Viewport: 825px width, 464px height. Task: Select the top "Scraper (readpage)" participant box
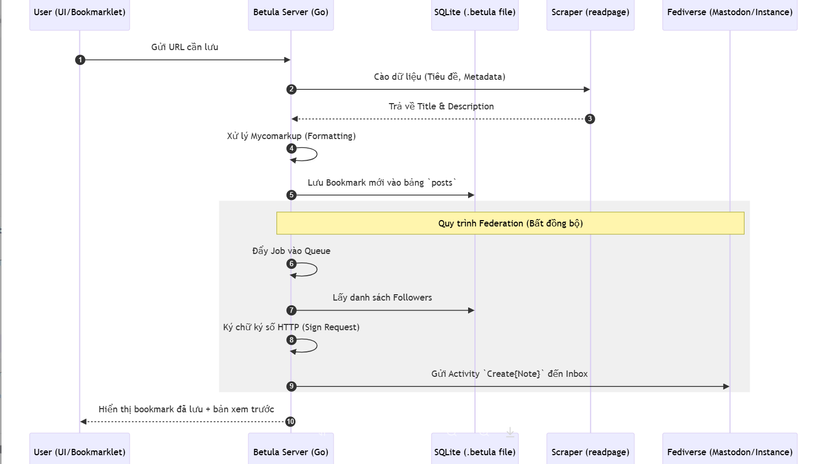590,13
